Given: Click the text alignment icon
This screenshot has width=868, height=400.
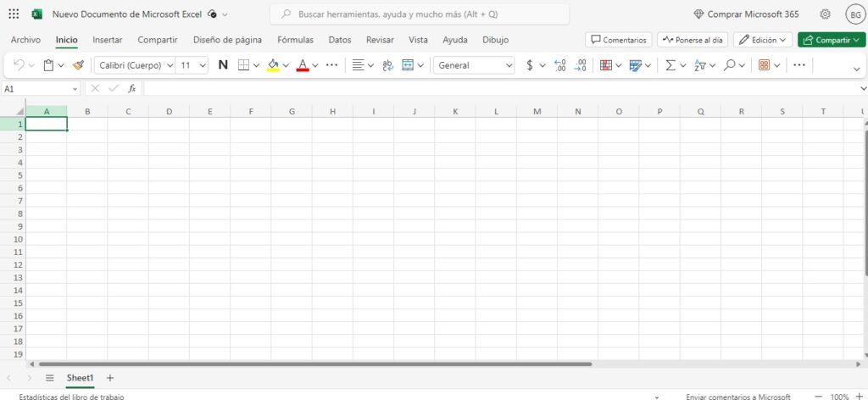Looking at the screenshot, I should [x=359, y=65].
